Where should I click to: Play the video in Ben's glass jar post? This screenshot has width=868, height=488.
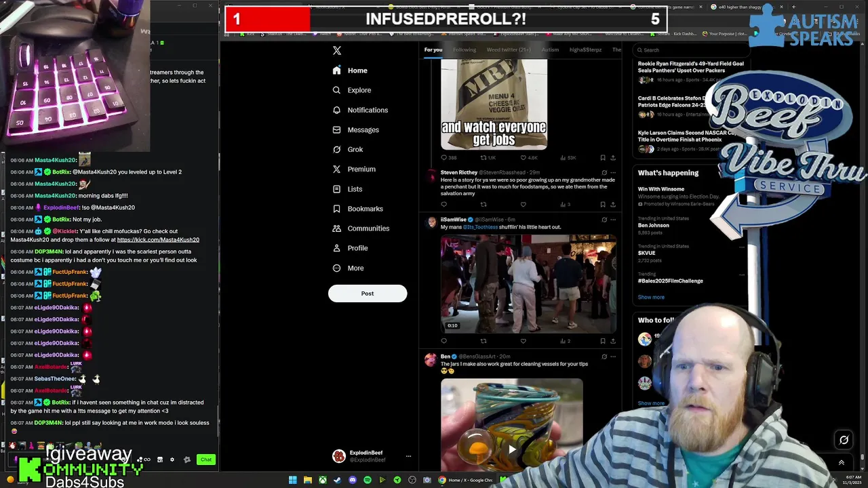click(512, 449)
